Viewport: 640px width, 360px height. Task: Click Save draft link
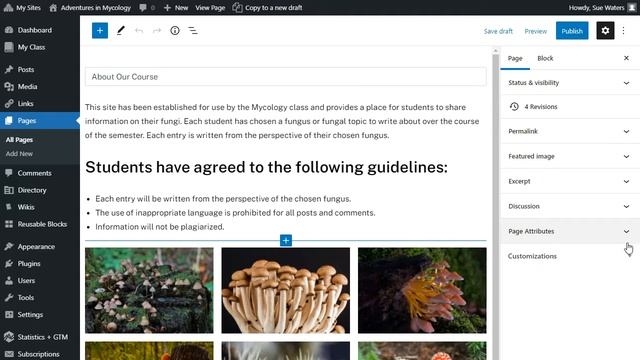498,31
